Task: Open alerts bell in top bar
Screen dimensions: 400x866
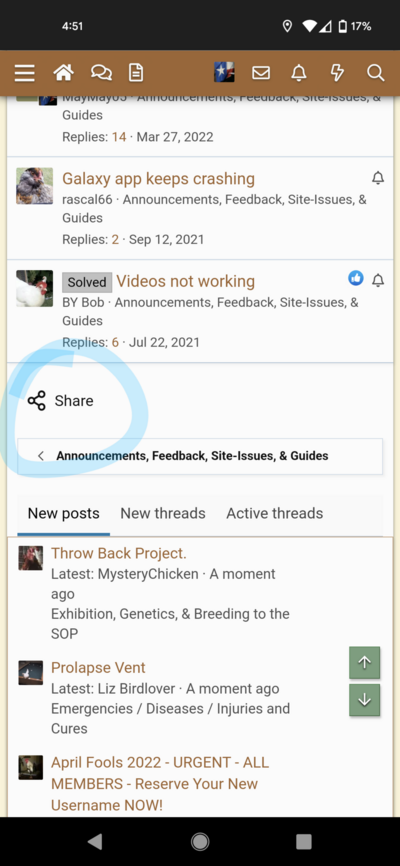Action: pos(299,73)
